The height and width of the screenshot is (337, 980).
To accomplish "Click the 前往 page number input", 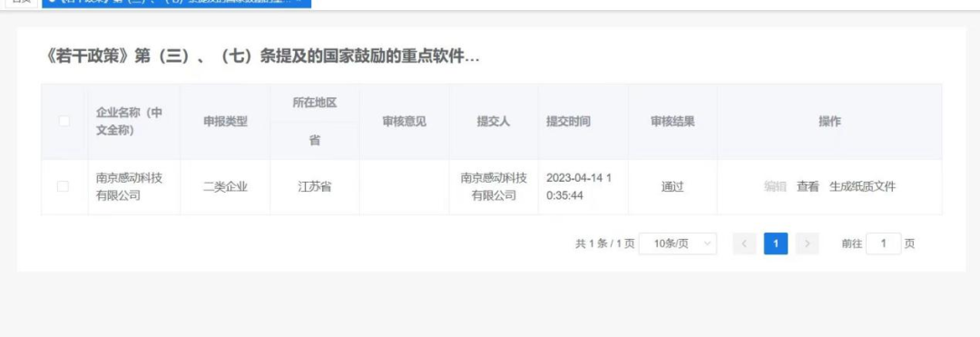I will click(x=883, y=243).
